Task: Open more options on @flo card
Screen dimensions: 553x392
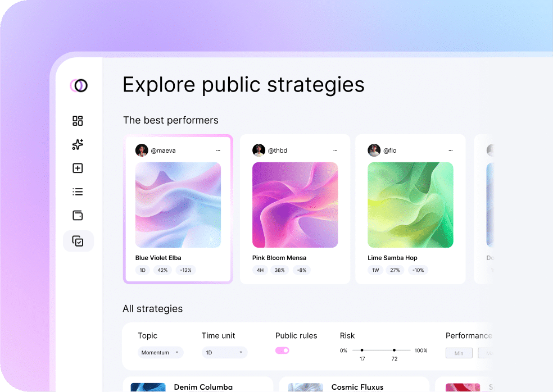Action: [451, 151]
